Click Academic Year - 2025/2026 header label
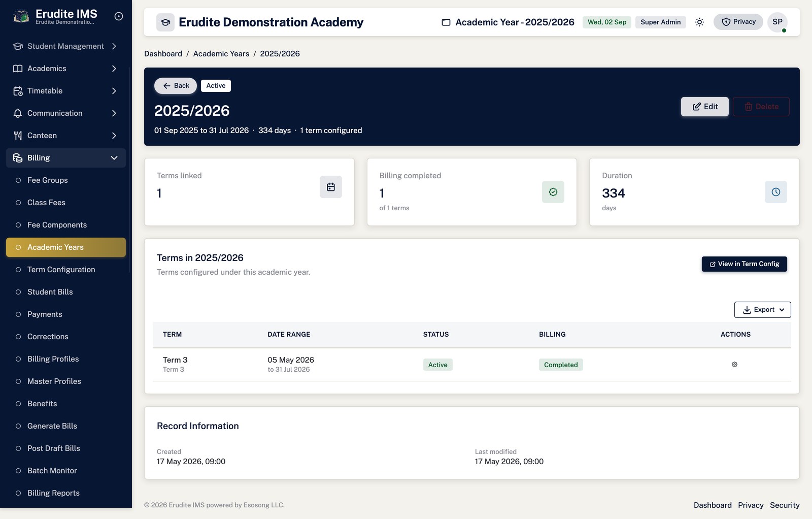812x519 pixels. point(515,22)
